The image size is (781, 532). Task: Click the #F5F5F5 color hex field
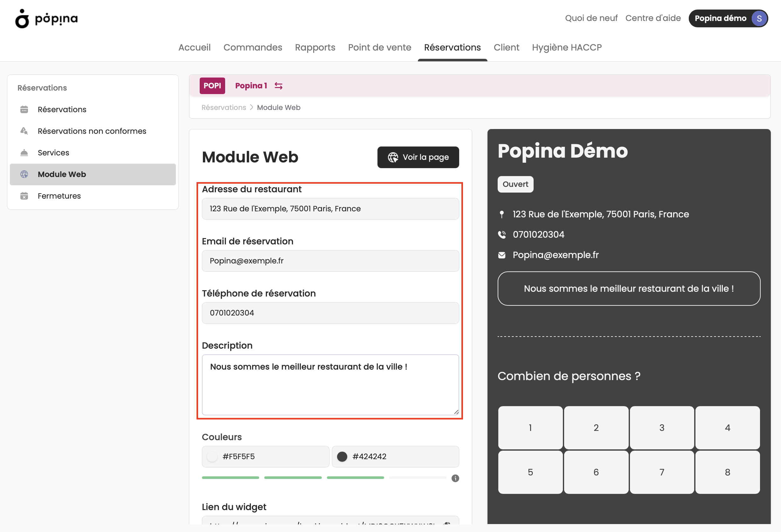tap(266, 457)
